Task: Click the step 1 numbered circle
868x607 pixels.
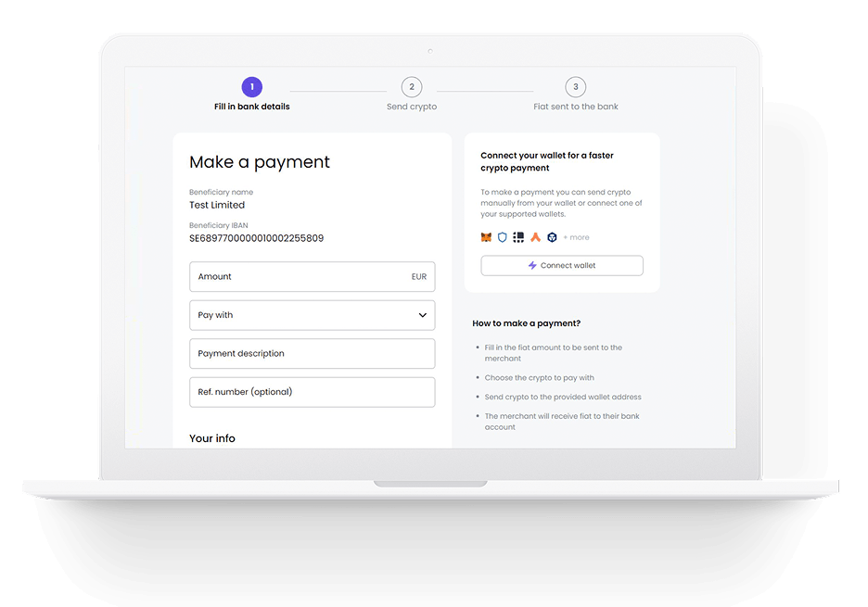Action: [251, 86]
